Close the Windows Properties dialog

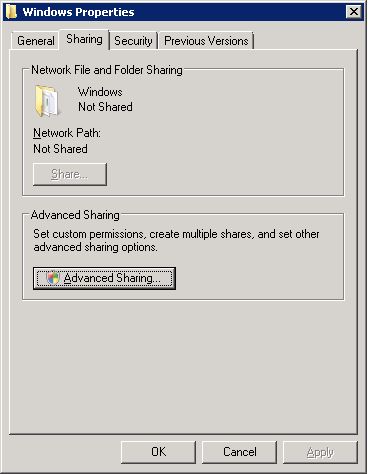(353, 12)
